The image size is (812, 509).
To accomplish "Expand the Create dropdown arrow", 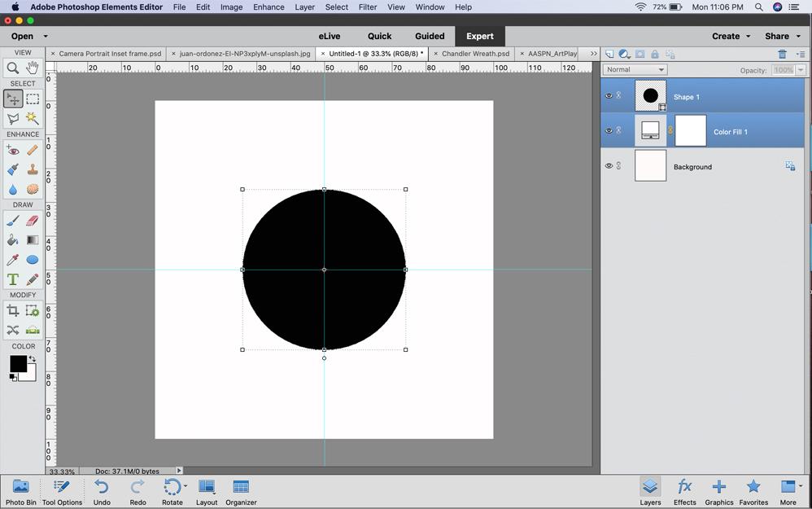I will 749,37.
